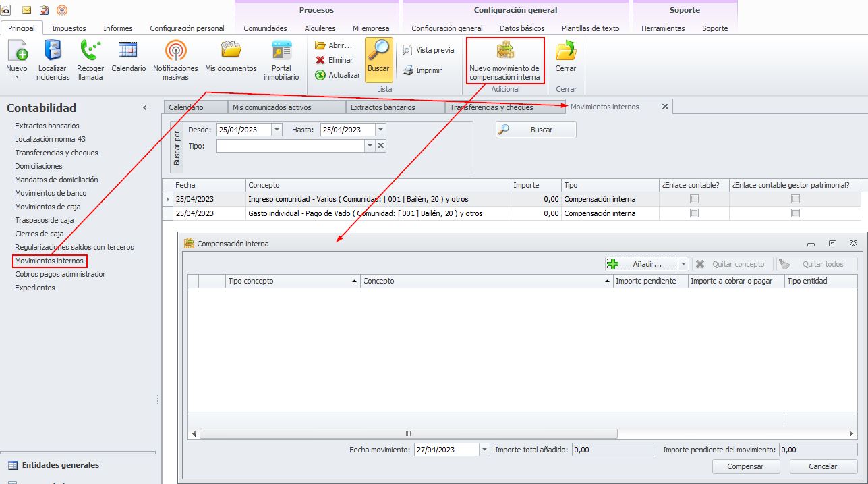Click the envelope icon in title bar
Screen dimensions: 868x484
point(27,10)
